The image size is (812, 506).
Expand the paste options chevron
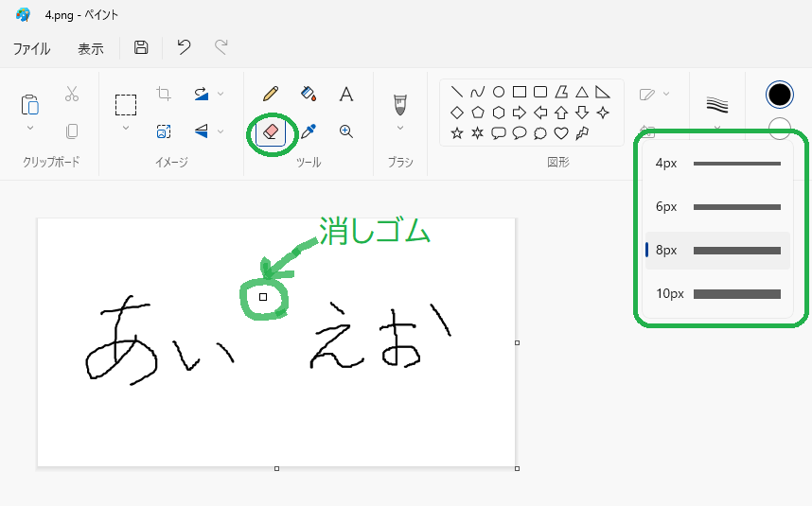tap(30, 128)
